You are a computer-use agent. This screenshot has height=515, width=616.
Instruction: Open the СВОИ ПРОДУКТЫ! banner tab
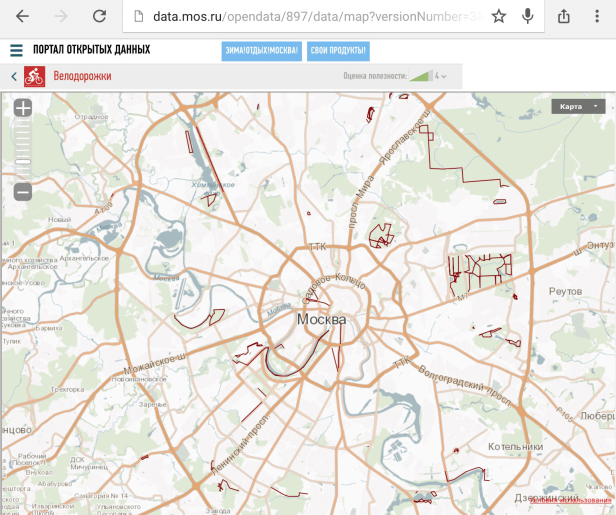click(338, 51)
